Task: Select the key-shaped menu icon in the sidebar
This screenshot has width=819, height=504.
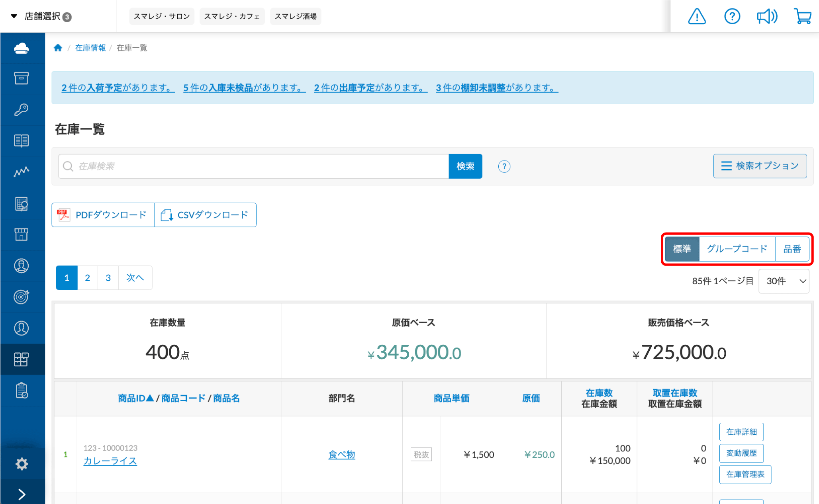Action: point(22,109)
